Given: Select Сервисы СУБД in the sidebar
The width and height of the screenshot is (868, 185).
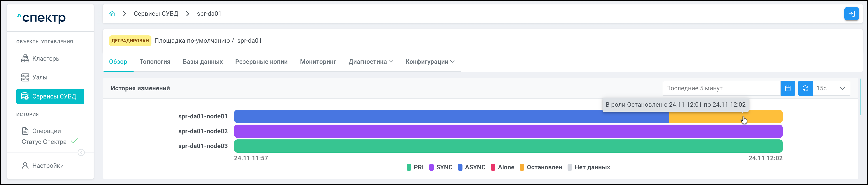Looking at the screenshot, I should (x=50, y=96).
